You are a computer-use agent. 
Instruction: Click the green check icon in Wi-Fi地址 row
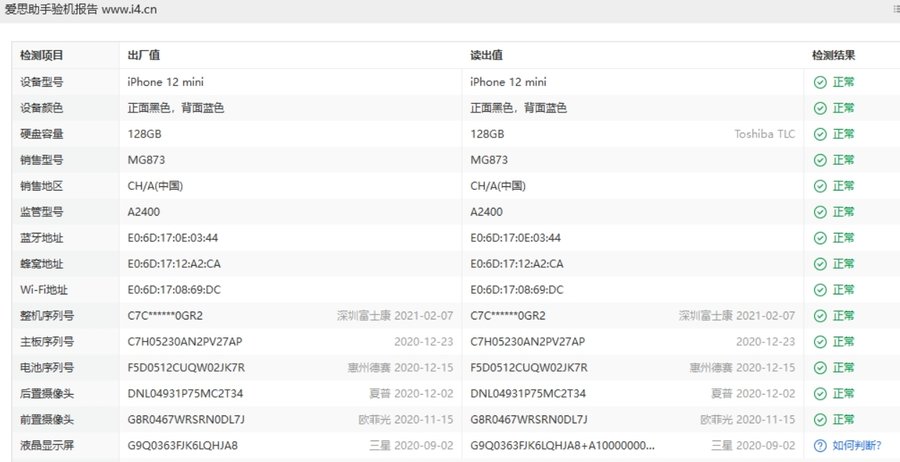coord(820,290)
